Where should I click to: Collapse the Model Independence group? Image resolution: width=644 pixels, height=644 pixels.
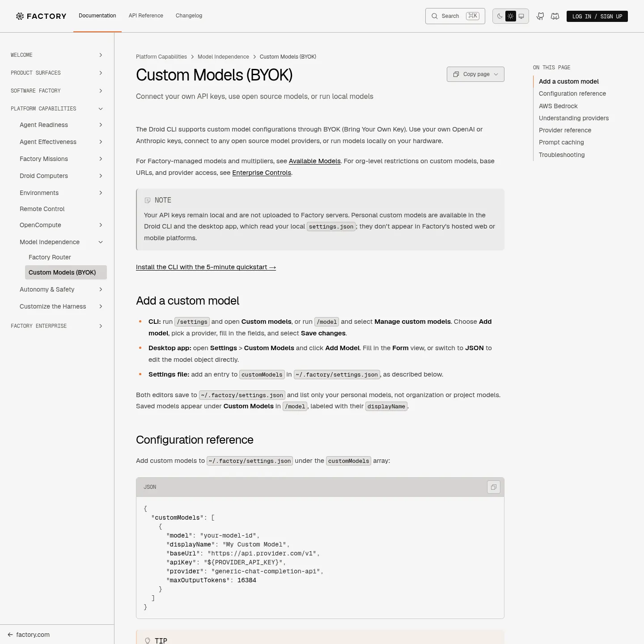point(61,242)
